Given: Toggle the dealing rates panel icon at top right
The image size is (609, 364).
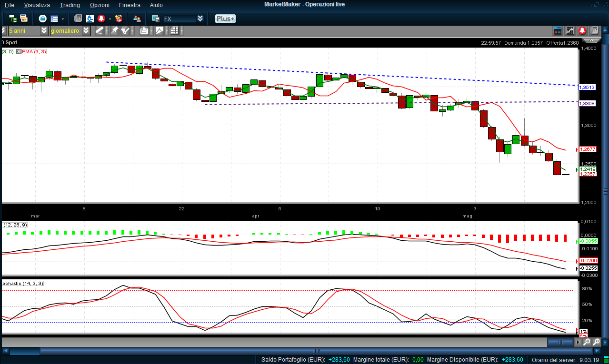Looking at the screenshot, I should (x=558, y=30).
